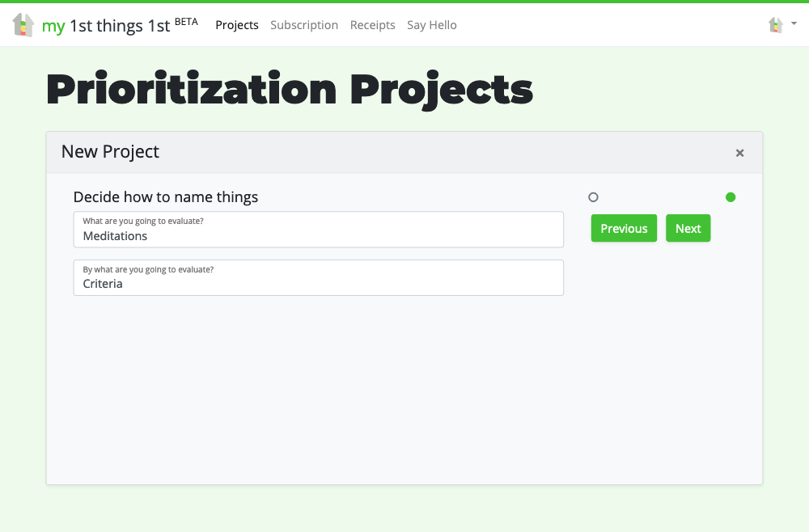Click the BETA label text
Viewport: 809px width, 532px height.
pyautogui.click(x=186, y=22)
